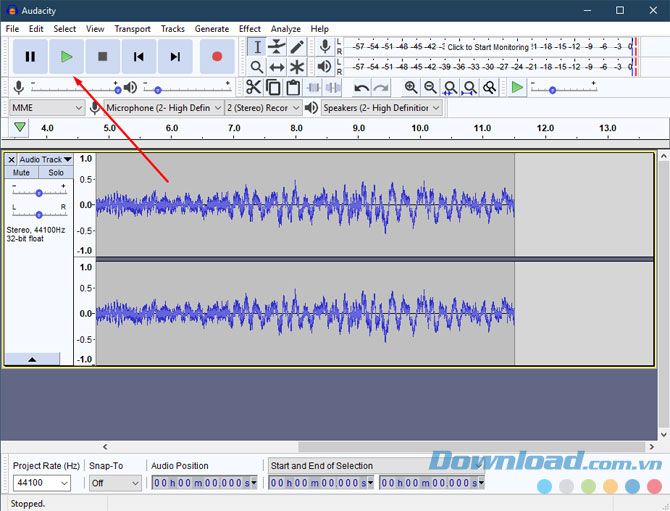Zoom out with the minus magnifier
The image size is (670, 511).
(x=430, y=88)
